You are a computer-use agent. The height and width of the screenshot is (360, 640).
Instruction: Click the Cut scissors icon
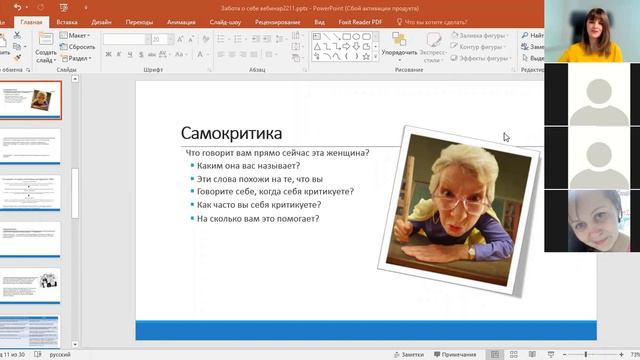[x=17, y=36]
